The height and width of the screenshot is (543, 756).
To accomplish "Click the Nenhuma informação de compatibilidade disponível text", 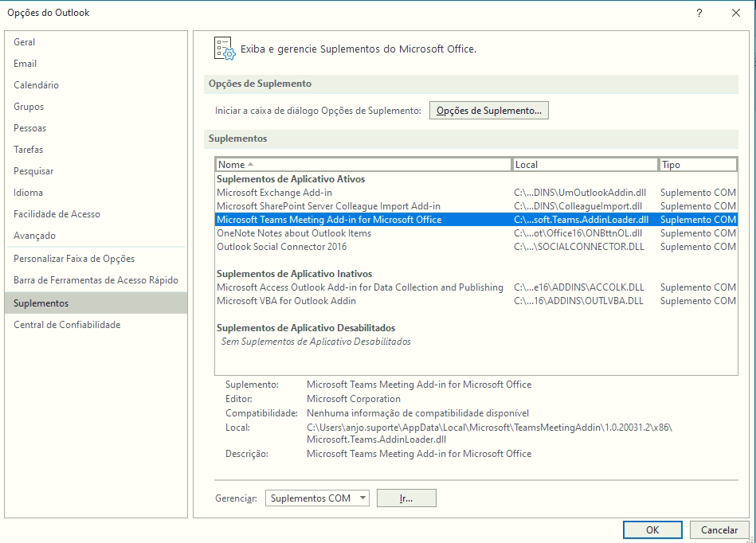I will [417, 413].
